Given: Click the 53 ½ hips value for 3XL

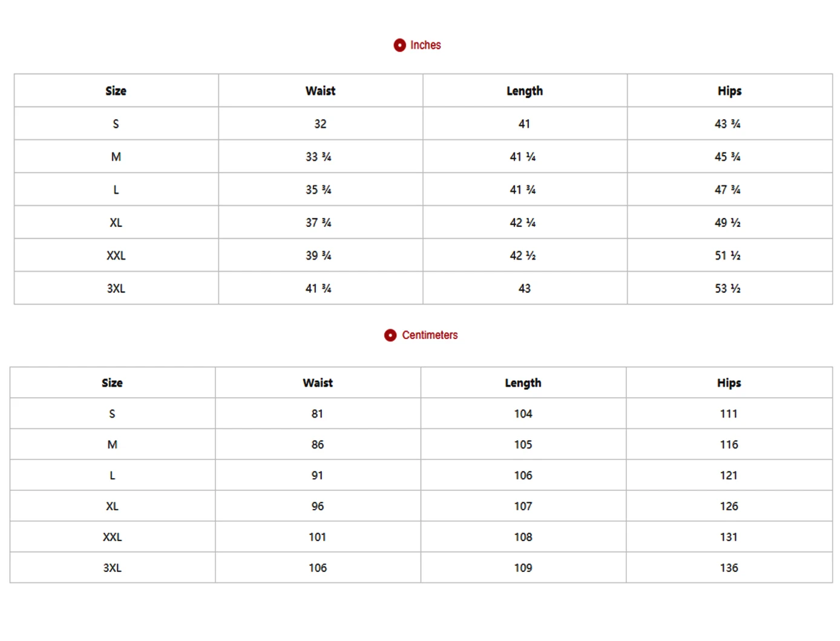Looking at the screenshot, I should (x=727, y=289).
